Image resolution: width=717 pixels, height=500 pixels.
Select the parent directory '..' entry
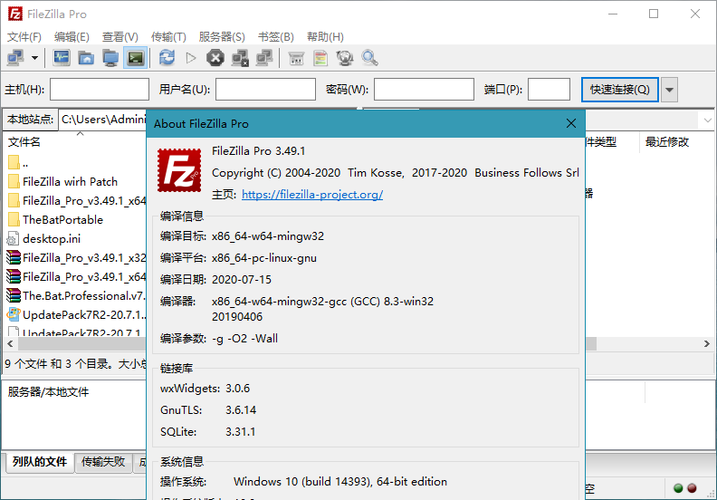[x=18, y=162]
